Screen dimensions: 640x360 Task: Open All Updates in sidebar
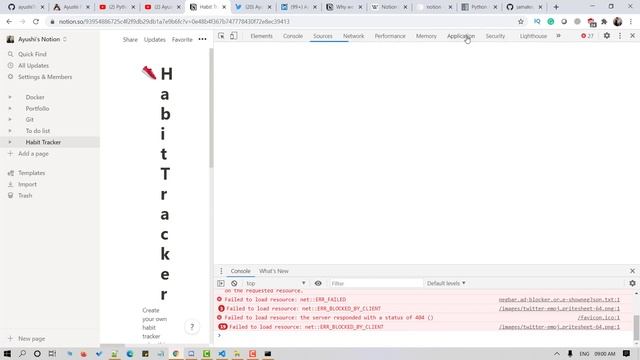click(x=33, y=65)
